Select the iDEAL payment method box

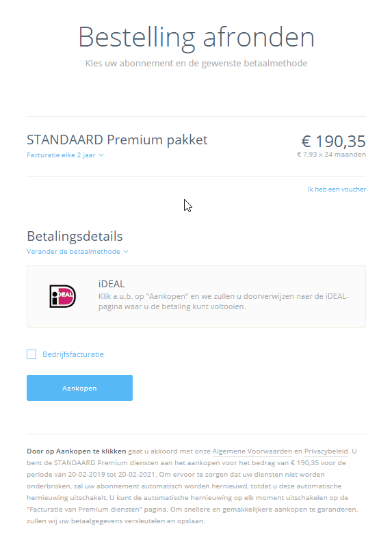coord(196,296)
